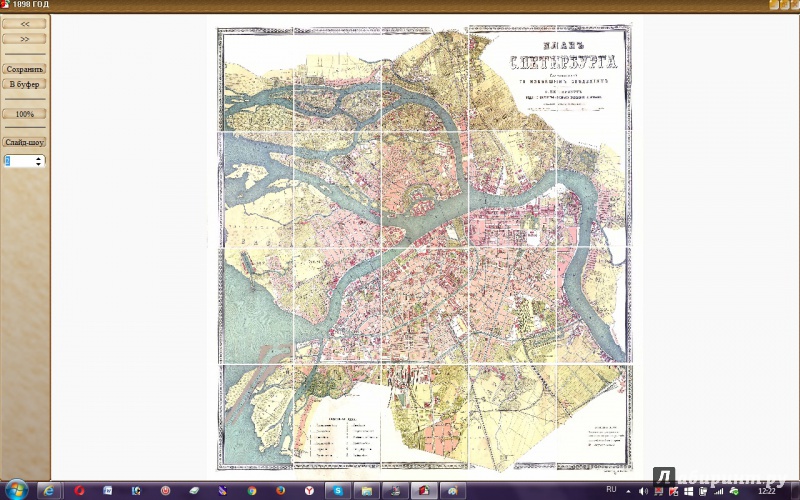Open the Windows Start menu
This screenshot has height=500, width=800.
click(17, 490)
